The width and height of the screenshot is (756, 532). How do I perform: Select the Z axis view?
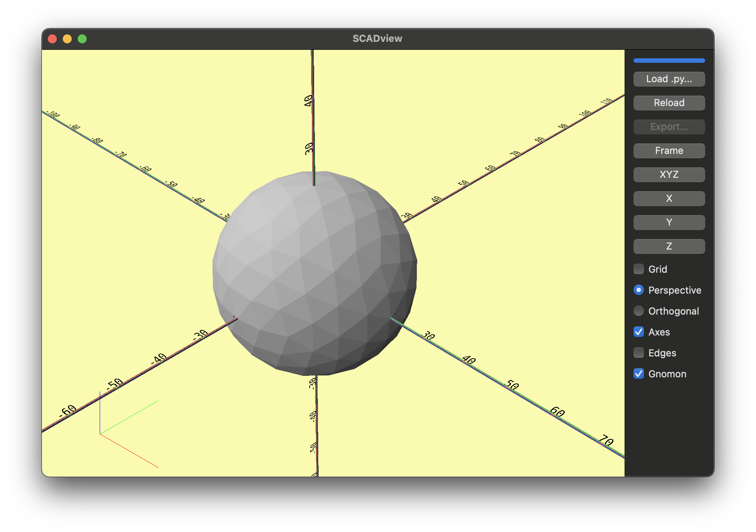[669, 246]
